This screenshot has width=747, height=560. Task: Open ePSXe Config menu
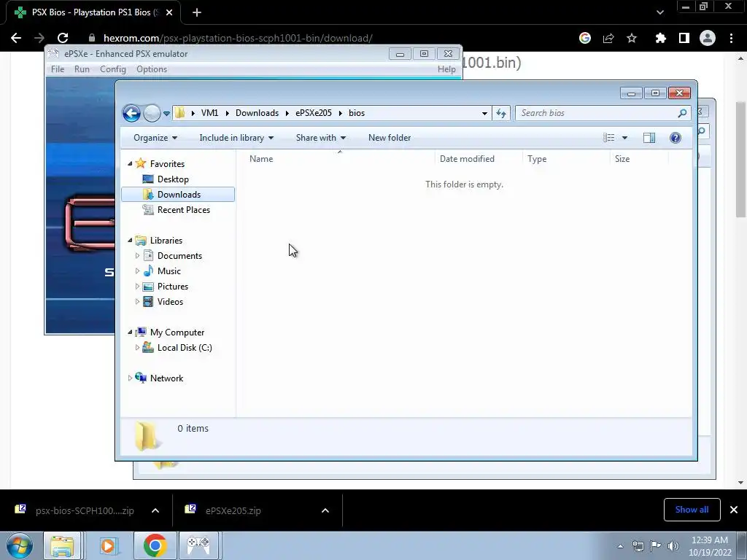click(113, 69)
